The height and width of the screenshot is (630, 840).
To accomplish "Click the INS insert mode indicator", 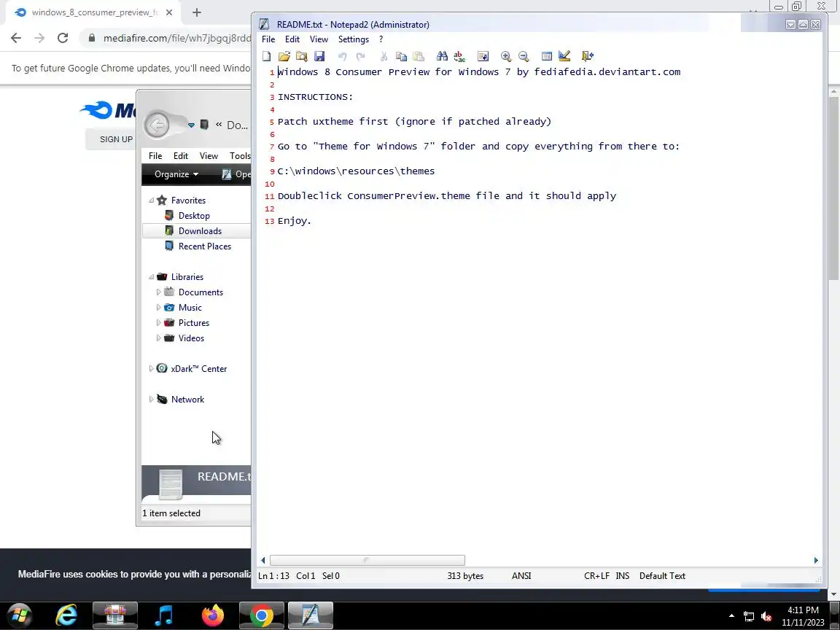I will tap(623, 576).
